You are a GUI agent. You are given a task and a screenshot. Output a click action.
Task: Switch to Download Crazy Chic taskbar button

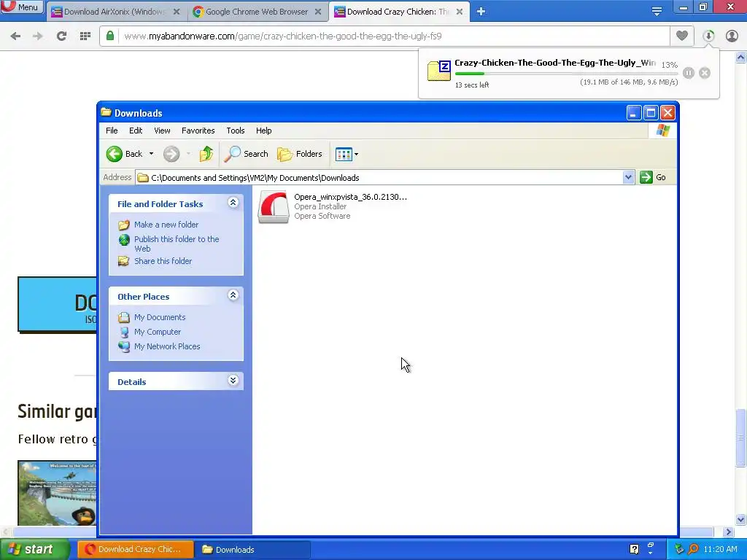click(x=136, y=550)
